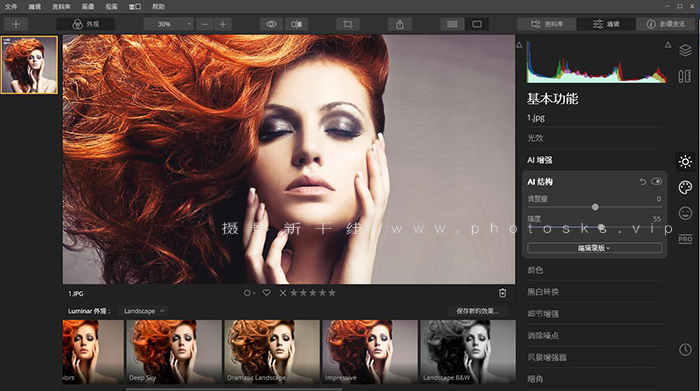Enable the before/after compare view icon
Image resolution: width=700 pixels, height=391 pixels.
296,24
